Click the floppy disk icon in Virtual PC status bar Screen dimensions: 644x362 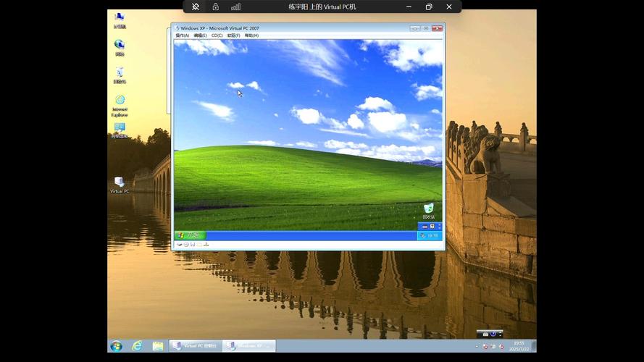point(193,245)
